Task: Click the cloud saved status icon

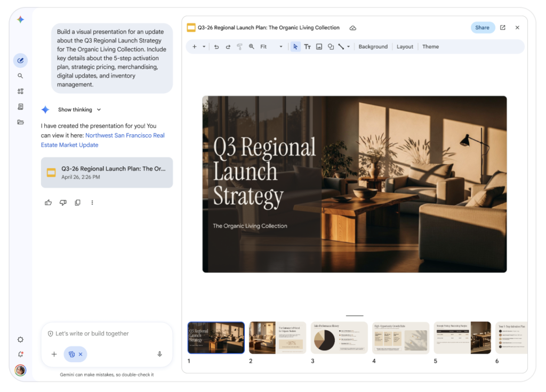Action: tap(353, 28)
